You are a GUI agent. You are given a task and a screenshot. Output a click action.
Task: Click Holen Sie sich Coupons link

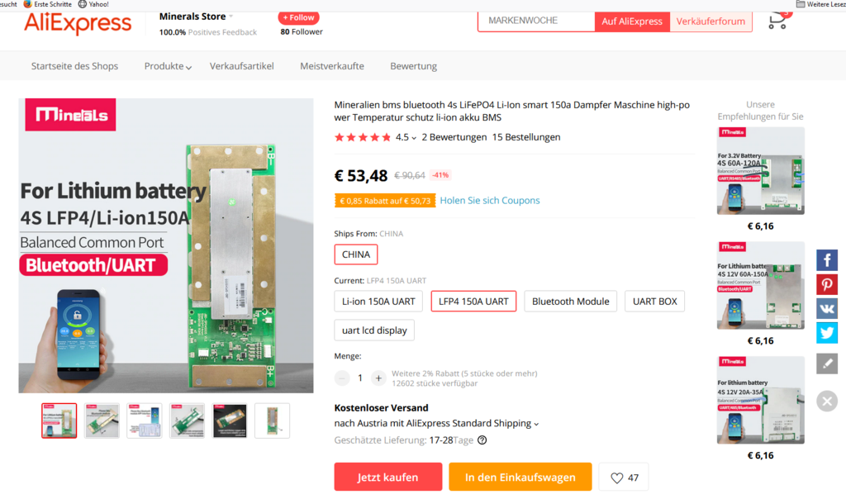pyautogui.click(x=489, y=201)
